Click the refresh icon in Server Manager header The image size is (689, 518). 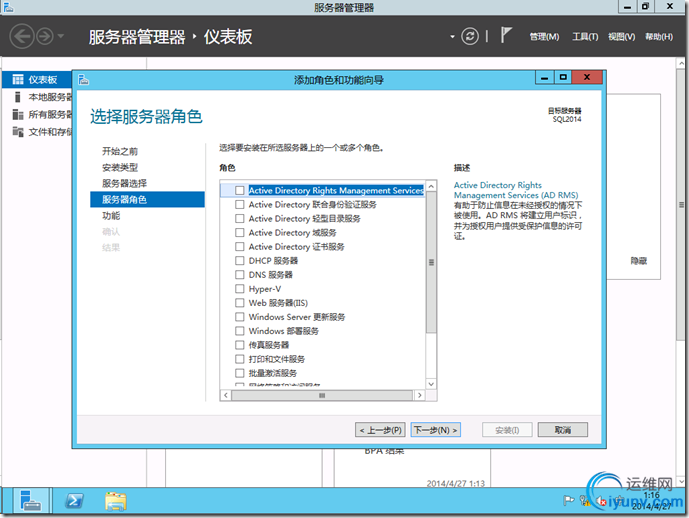[x=470, y=36]
